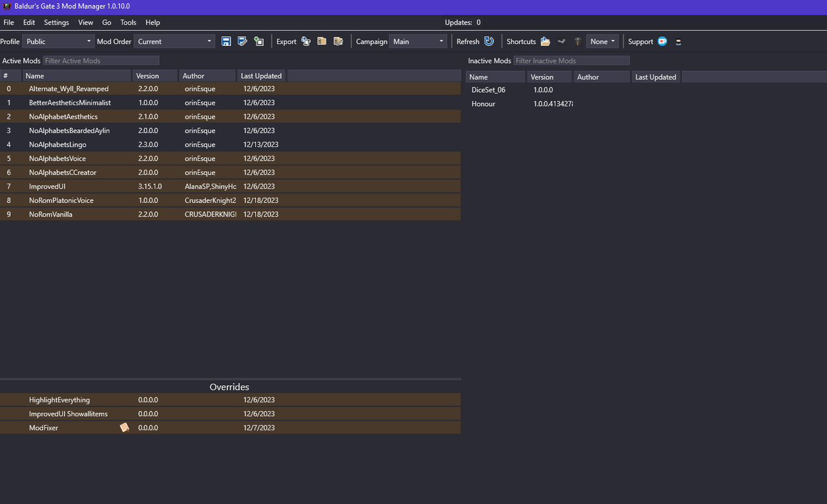
Task: Export order to game icon
Action: tap(306, 41)
